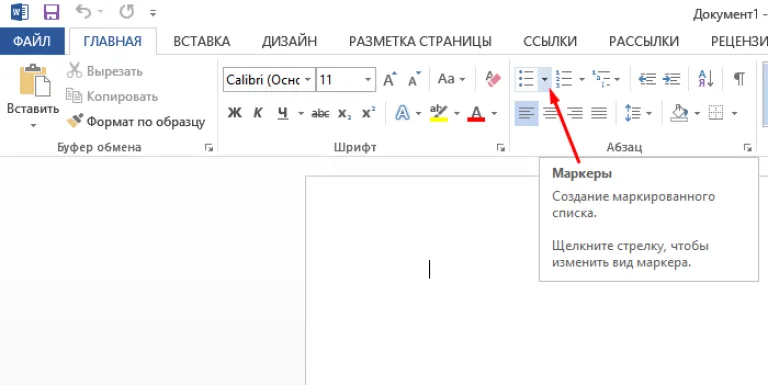Toggle strikethrough abc button
This screenshot has width=768, height=385.
click(320, 114)
